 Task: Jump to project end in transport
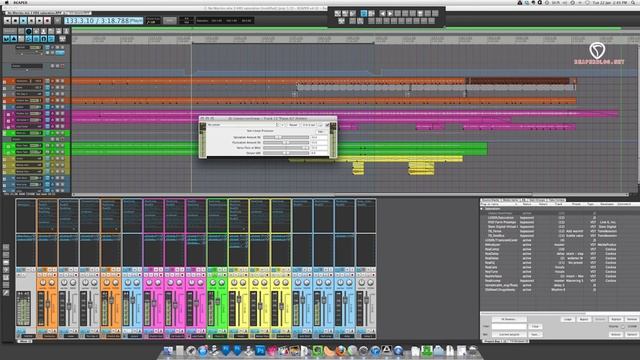[39, 20]
